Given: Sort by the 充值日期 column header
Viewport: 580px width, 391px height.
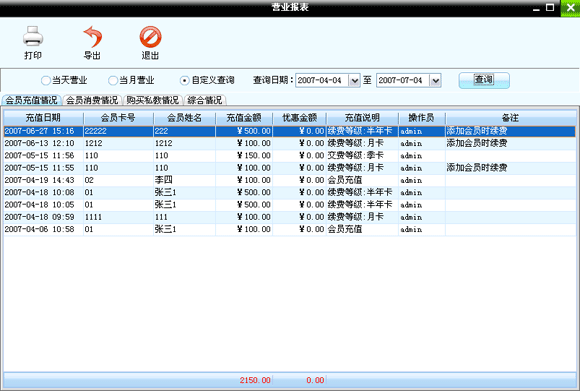Looking at the screenshot, I should (43, 118).
